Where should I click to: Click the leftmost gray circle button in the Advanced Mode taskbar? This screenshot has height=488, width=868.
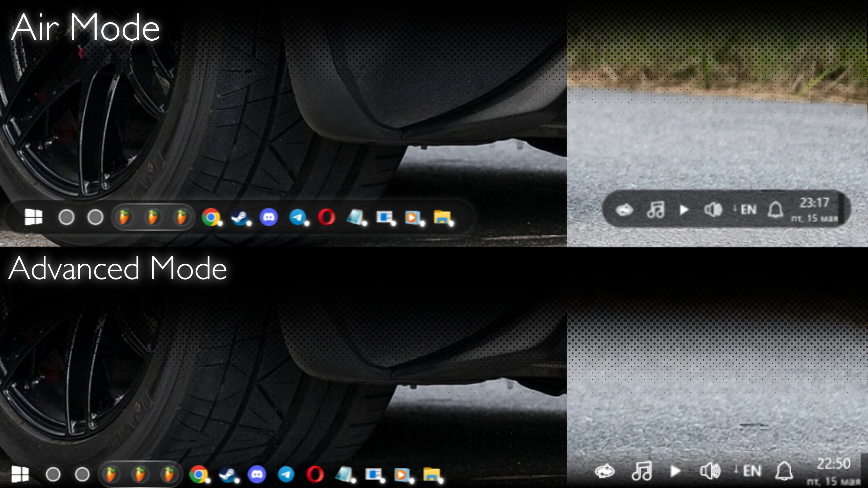[x=53, y=474]
